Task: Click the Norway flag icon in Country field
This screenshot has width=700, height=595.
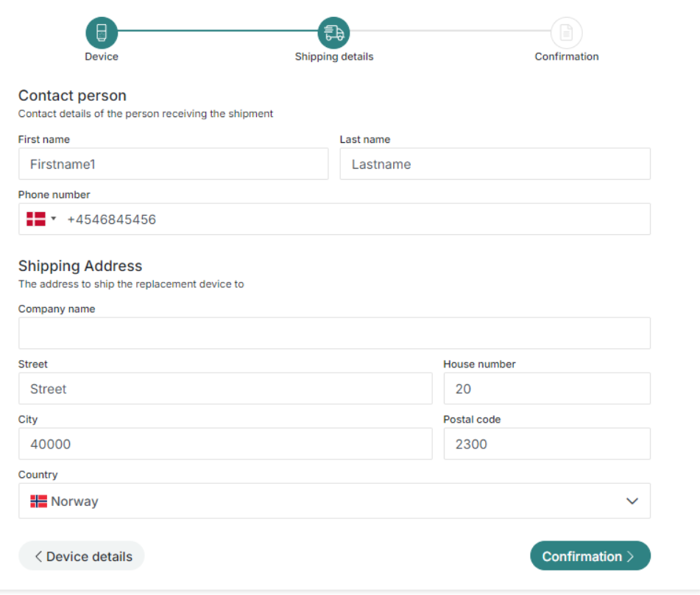Action: 38,501
